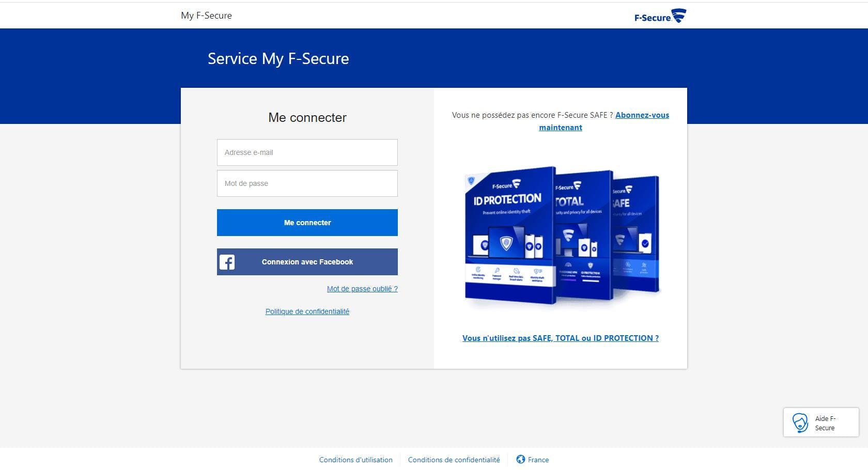Open Politique de confidentialité link

point(307,311)
